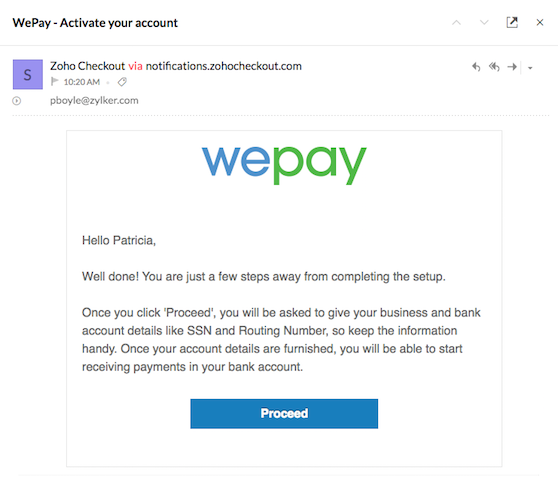Close the WePay email preview
This screenshot has width=558, height=480.
(x=539, y=22)
